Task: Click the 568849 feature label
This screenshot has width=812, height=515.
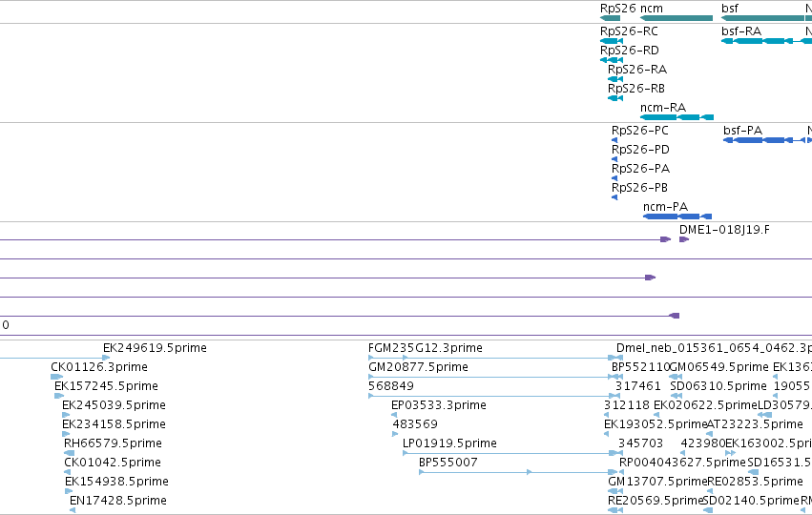Action: pyautogui.click(x=391, y=386)
